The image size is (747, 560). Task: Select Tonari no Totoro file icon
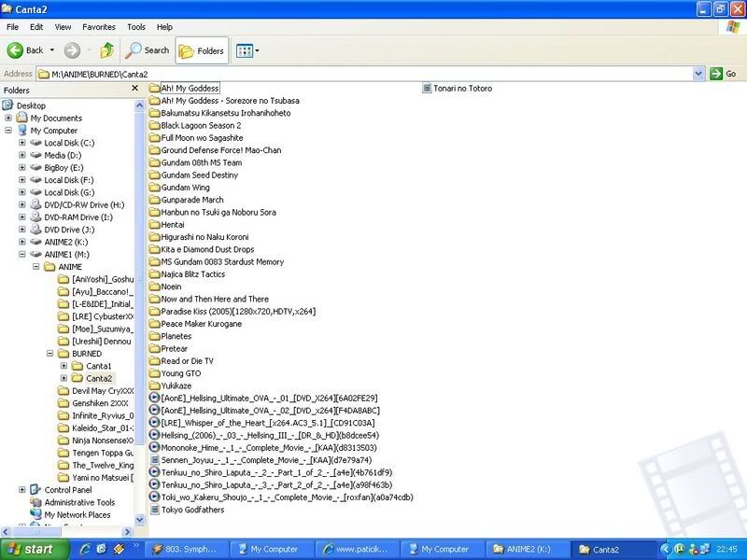[427, 88]
